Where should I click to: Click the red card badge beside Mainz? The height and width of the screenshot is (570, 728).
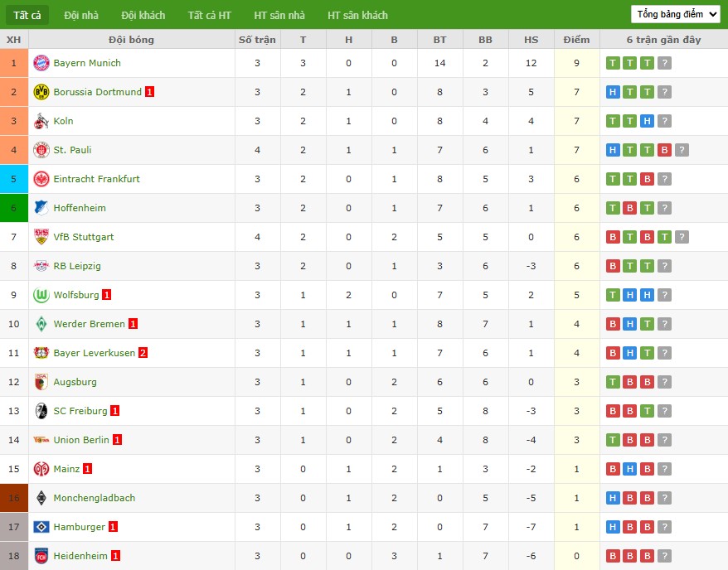[88, 469]
